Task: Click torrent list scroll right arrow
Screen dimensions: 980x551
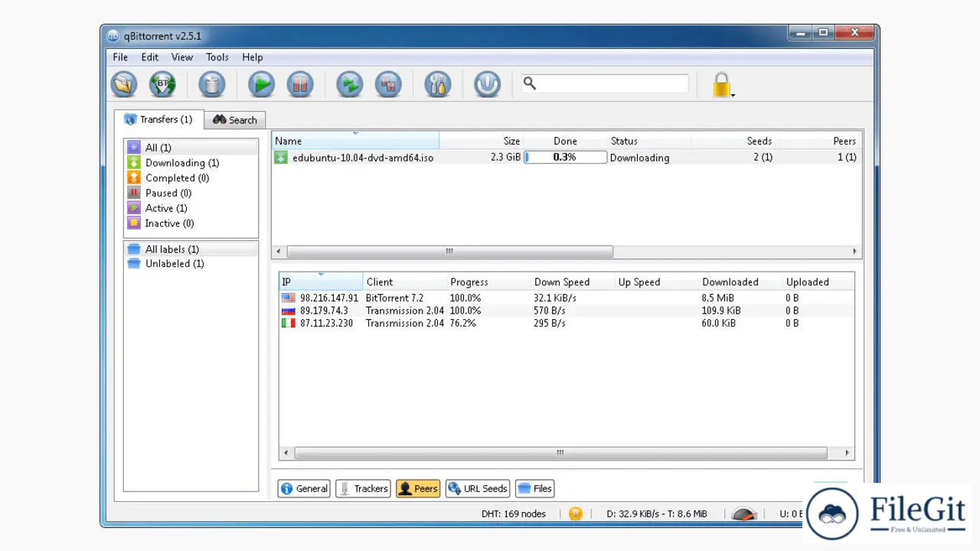Action: 854,251
